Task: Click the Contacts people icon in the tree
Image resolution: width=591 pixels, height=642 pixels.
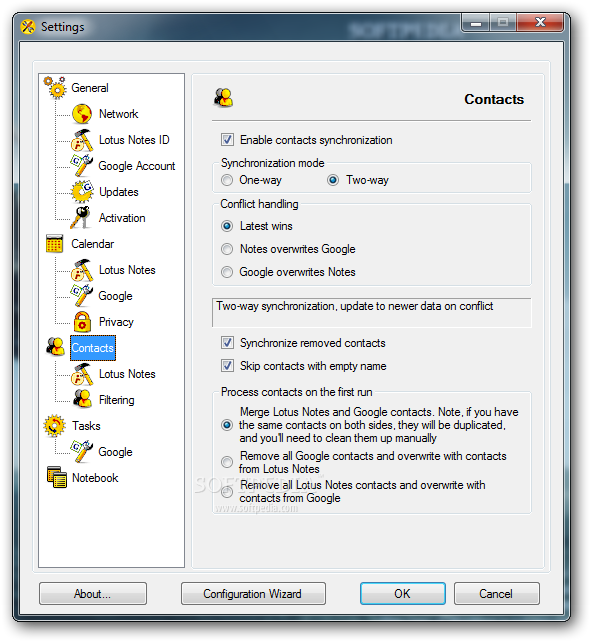Action: [x=55, y=347]
